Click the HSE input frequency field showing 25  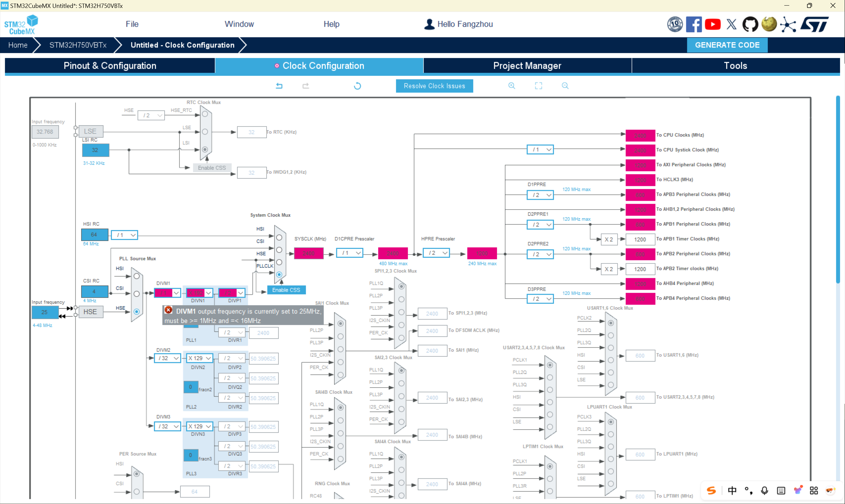click(x=45, y=312)
